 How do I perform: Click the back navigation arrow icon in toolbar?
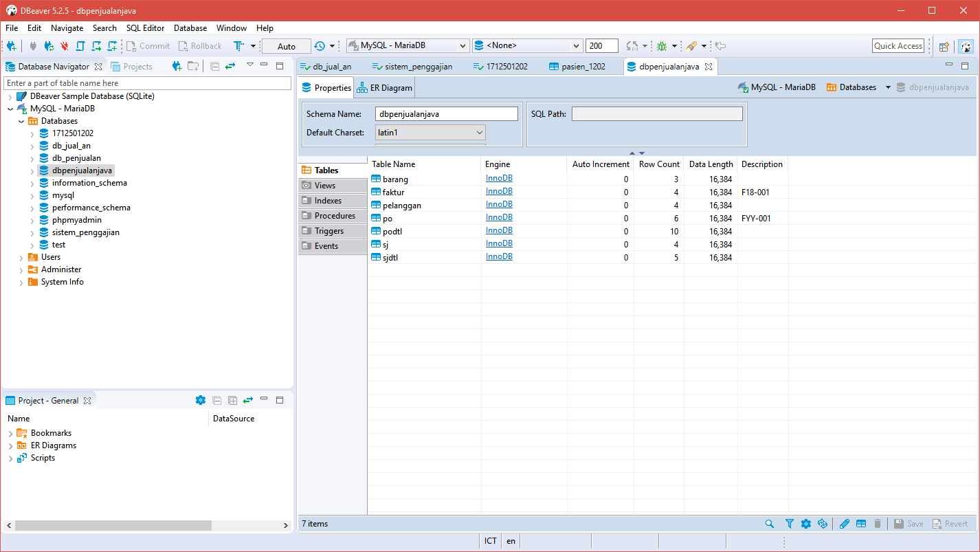720,46
